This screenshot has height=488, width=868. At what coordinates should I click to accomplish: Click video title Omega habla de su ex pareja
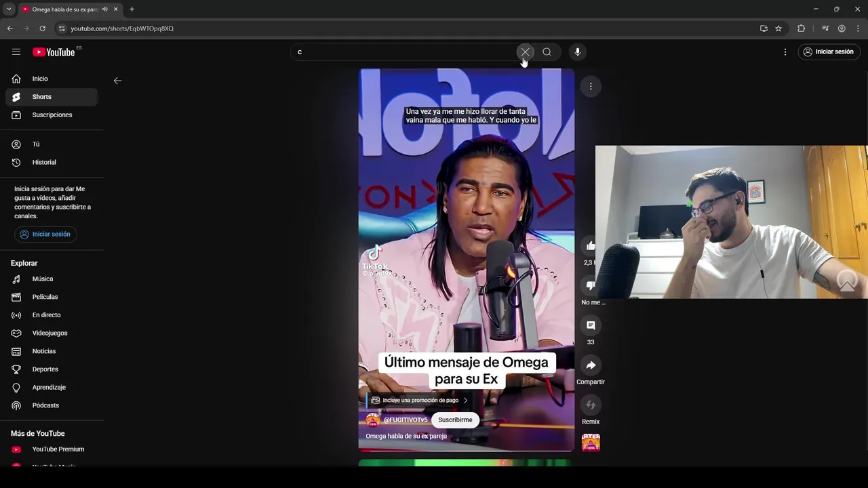[406, 436]
